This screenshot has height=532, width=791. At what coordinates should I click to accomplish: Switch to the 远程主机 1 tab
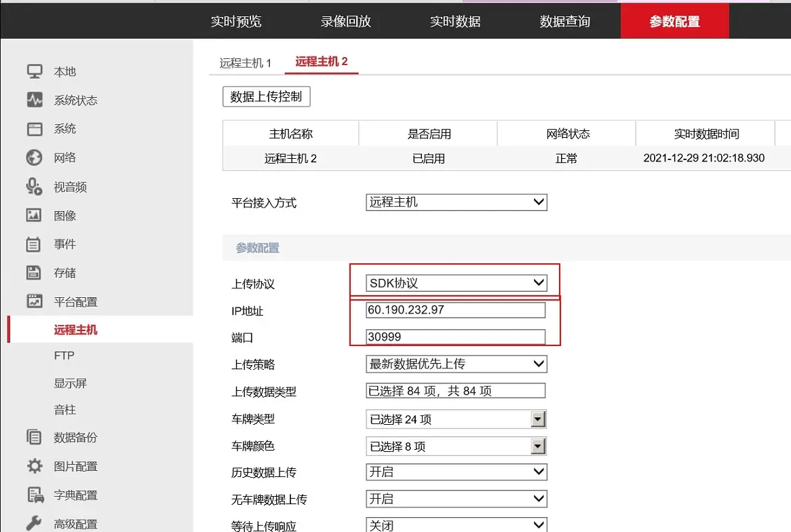[245, 63]
